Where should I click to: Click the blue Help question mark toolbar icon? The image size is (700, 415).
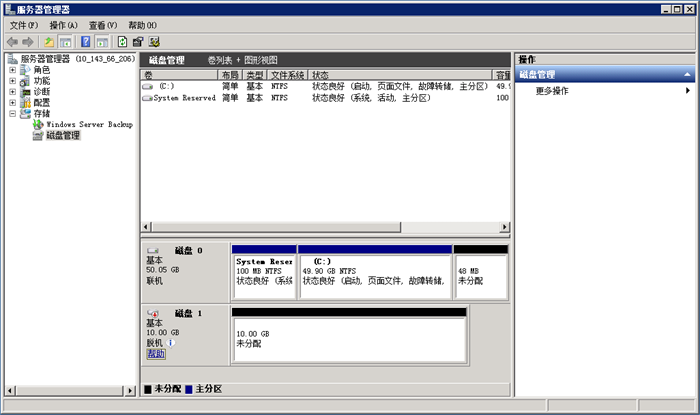point(85,42)
